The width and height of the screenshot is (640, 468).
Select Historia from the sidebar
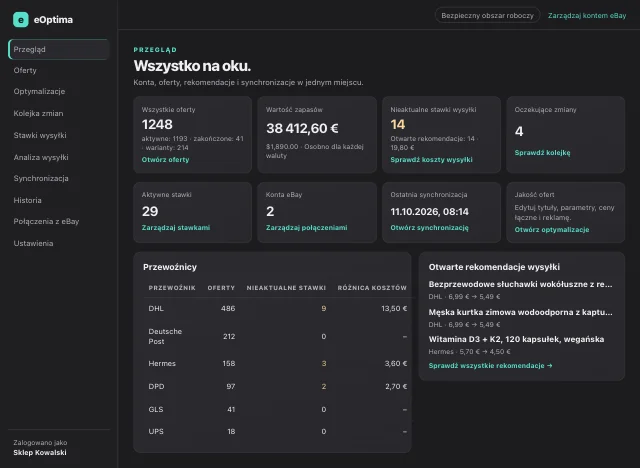[x=27, y=200]
